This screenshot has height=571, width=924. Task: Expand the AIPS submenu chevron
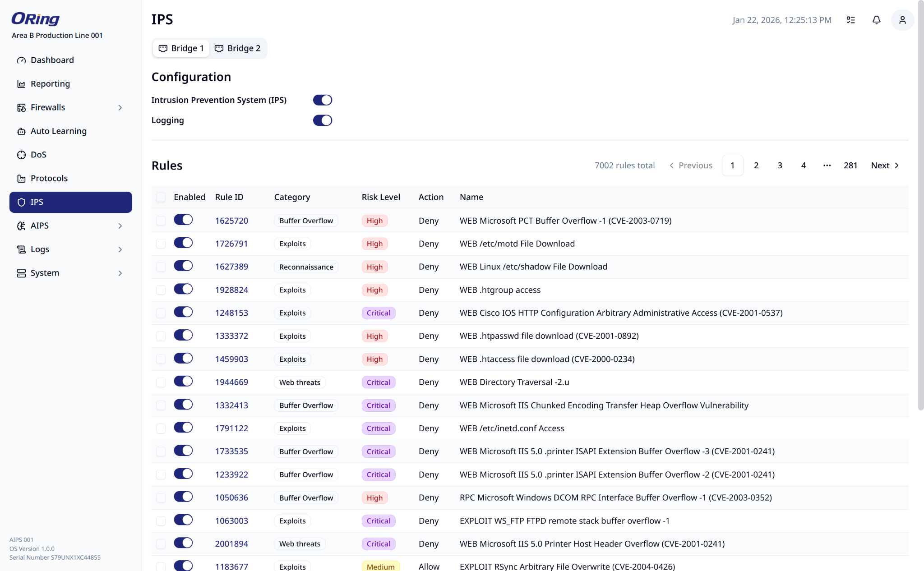coord(120,226)
